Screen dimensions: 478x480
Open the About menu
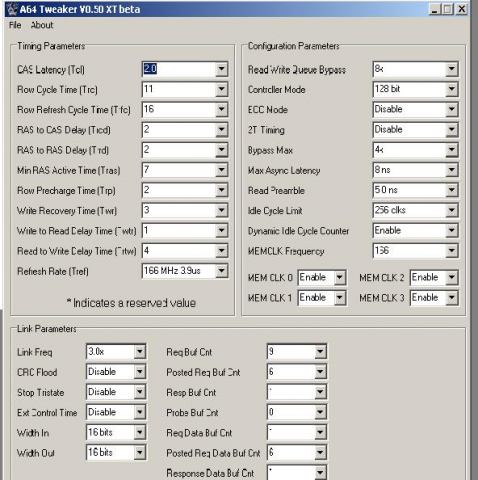coord(42,25)
